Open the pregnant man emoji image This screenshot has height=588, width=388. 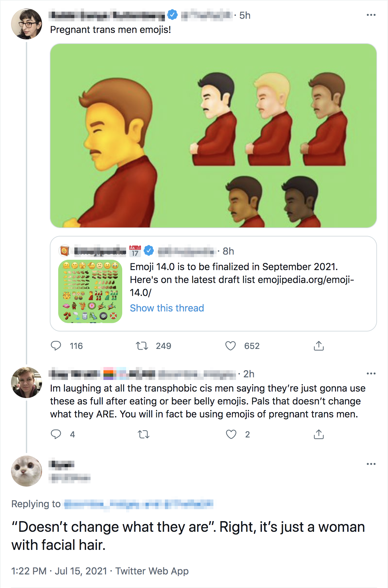213,136
